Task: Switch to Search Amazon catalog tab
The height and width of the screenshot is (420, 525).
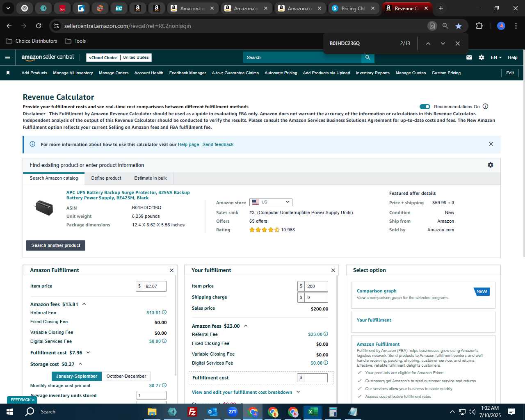Action: point(54,178)
